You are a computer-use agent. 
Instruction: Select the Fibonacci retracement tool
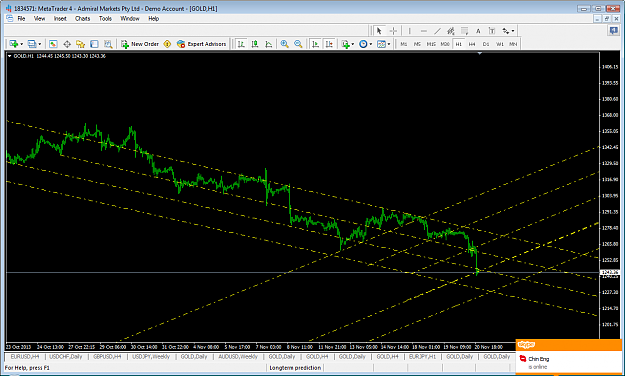pyautogui.click(x=464, y=31)
